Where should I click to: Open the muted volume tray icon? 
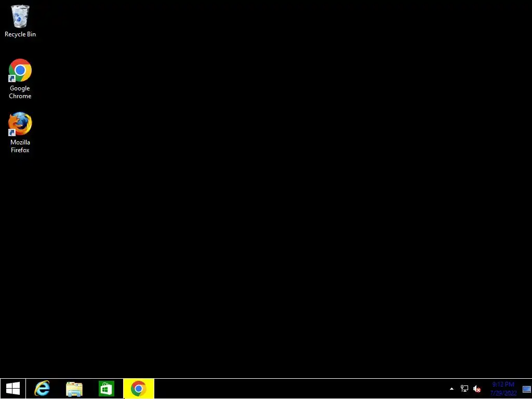coord(477,389)
